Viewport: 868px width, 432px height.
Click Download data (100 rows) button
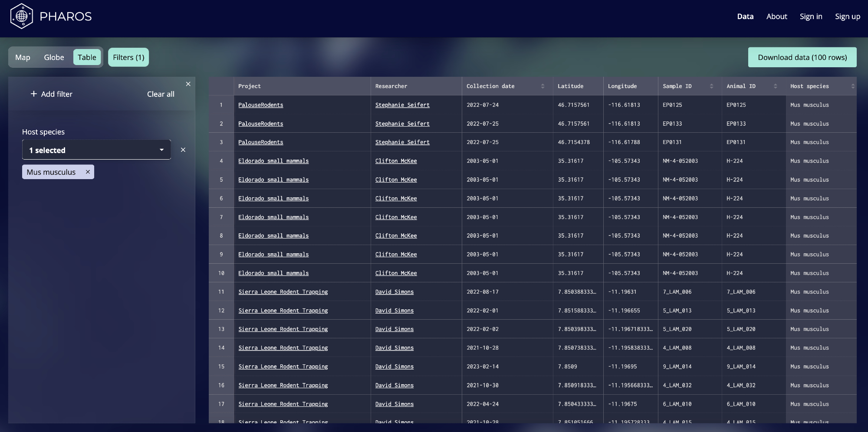pos(802,57)
